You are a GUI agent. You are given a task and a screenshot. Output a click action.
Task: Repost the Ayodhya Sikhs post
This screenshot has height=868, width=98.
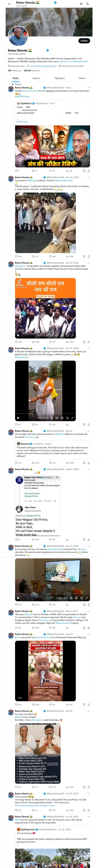click(x=33, y=342)
